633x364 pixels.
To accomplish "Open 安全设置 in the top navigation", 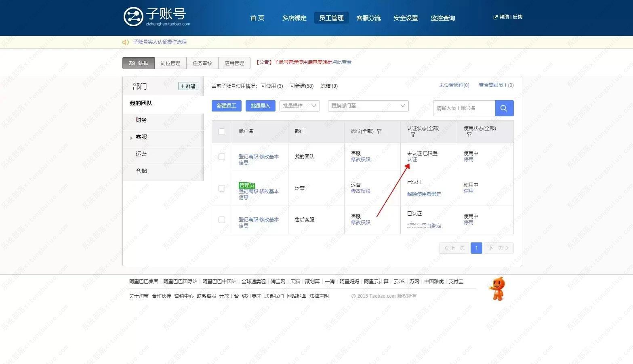I will point(406,18).
